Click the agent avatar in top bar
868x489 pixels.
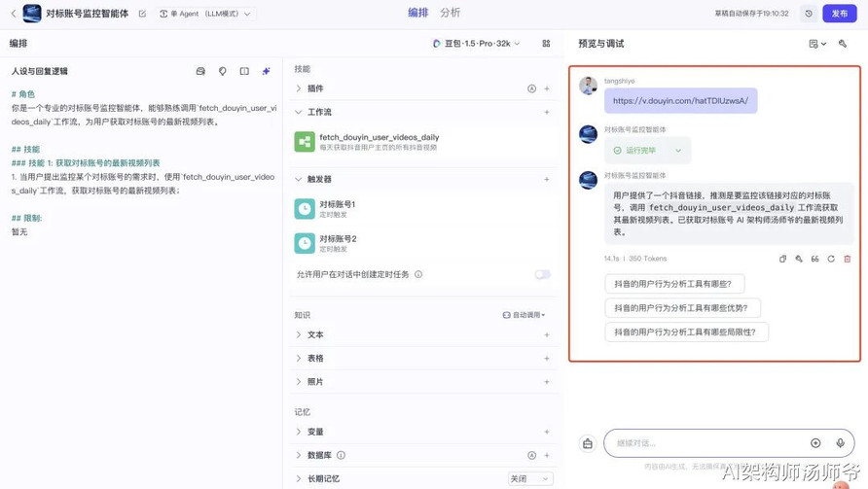click(x=32, y=14)
